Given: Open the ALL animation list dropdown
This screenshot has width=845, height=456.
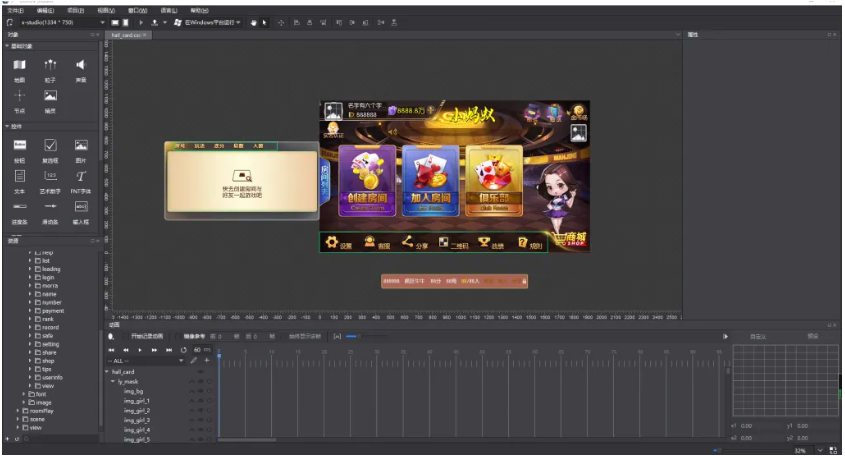Looking at the screenshot, I should point(146,361).
